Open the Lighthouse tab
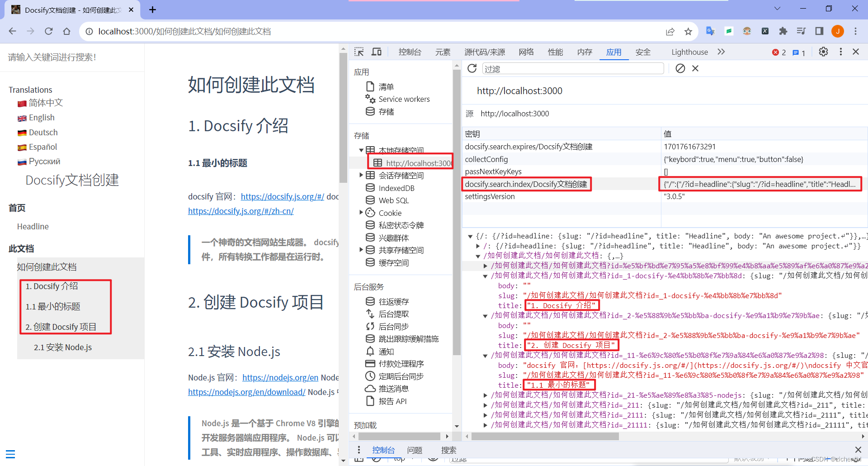Screen dimensions: 868x466 click(689, 52)
